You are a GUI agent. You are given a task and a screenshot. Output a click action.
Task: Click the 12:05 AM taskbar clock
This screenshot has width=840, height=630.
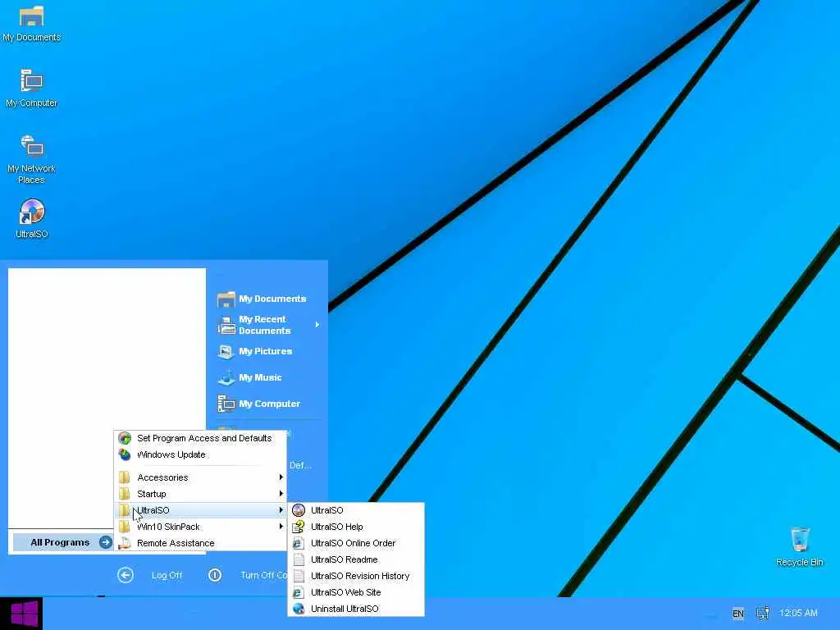point(798,613)
